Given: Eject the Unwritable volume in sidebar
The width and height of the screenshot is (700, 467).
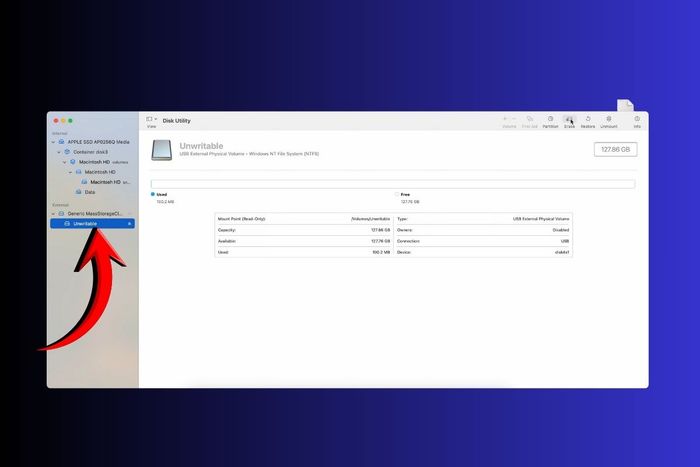Looking at the screenshot, I should 129,224.
